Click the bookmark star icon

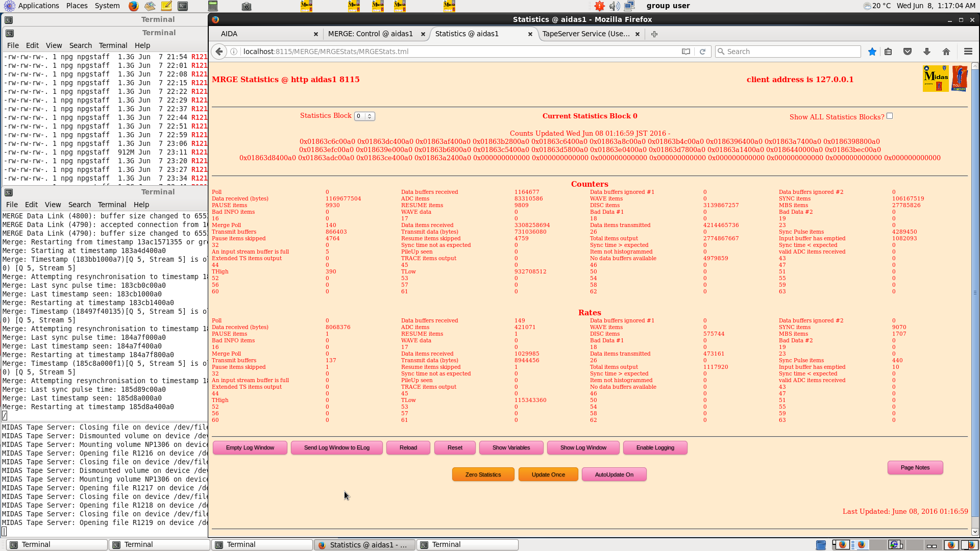[872, 52]
